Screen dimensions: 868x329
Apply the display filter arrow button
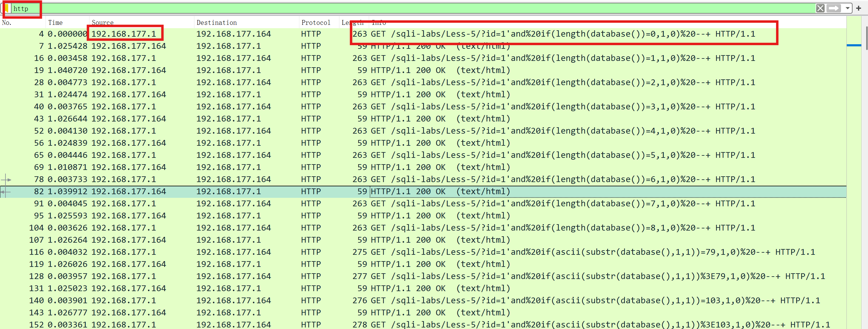(834, 8)
